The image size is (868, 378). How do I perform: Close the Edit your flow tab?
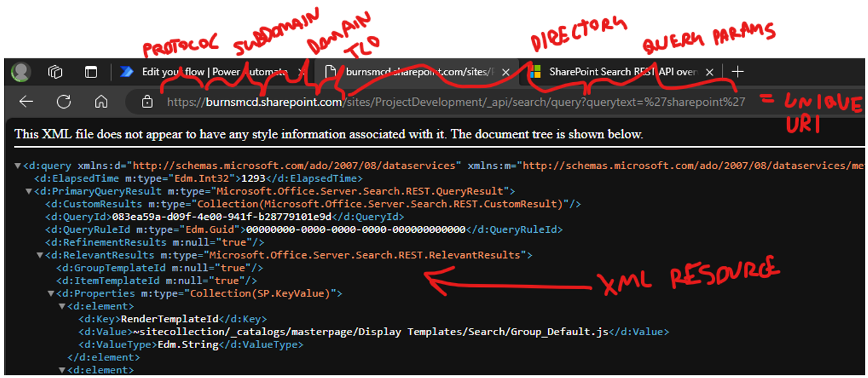(302, 72)
